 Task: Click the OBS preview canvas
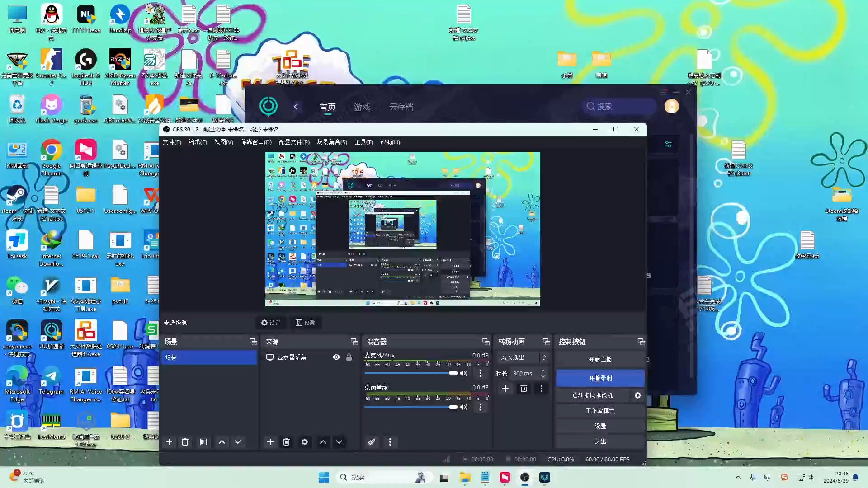(x=402, y=229)
